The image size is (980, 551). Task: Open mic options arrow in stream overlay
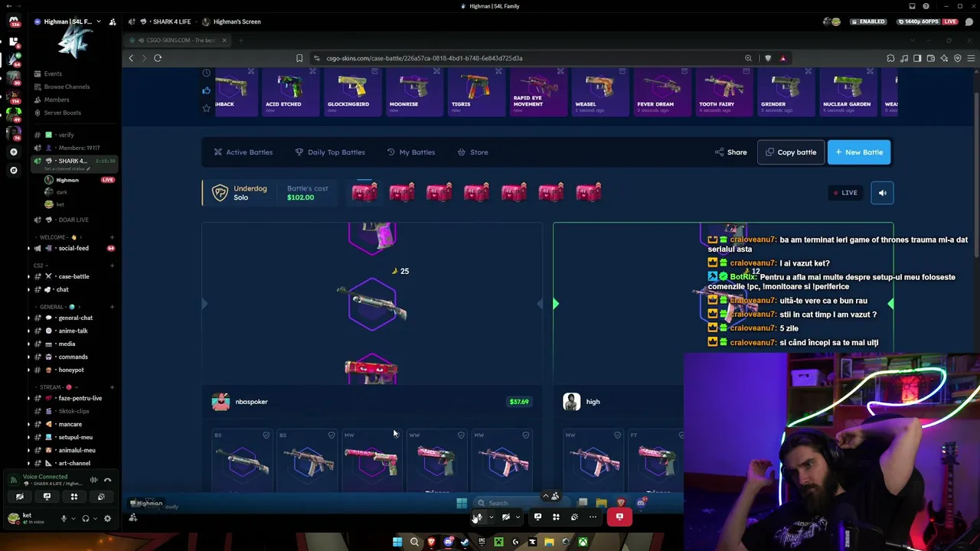pos(492,517)
